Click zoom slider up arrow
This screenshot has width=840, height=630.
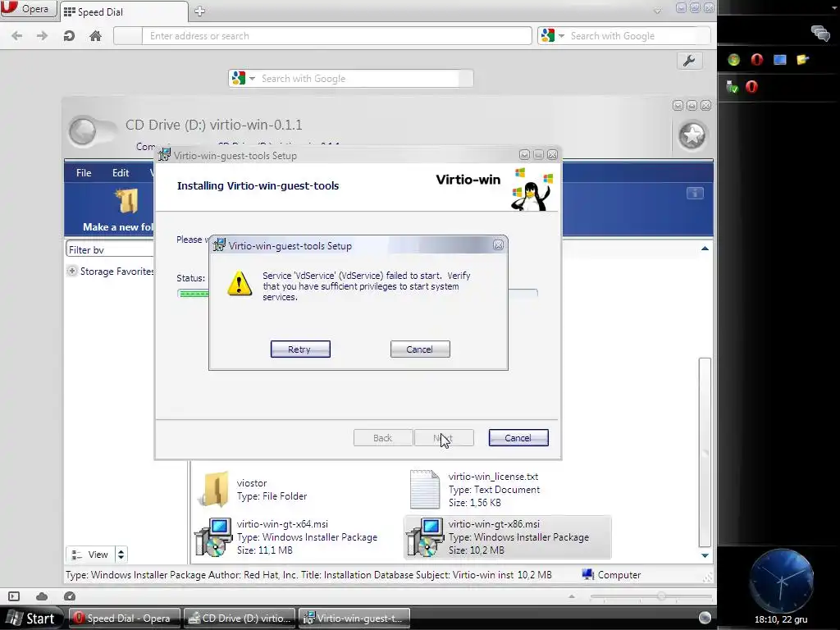572,596
